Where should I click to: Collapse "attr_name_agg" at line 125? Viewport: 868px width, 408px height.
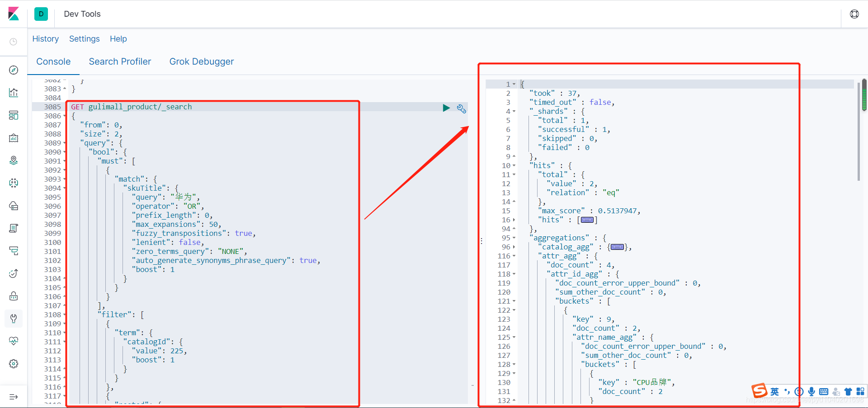coord(514,338)
